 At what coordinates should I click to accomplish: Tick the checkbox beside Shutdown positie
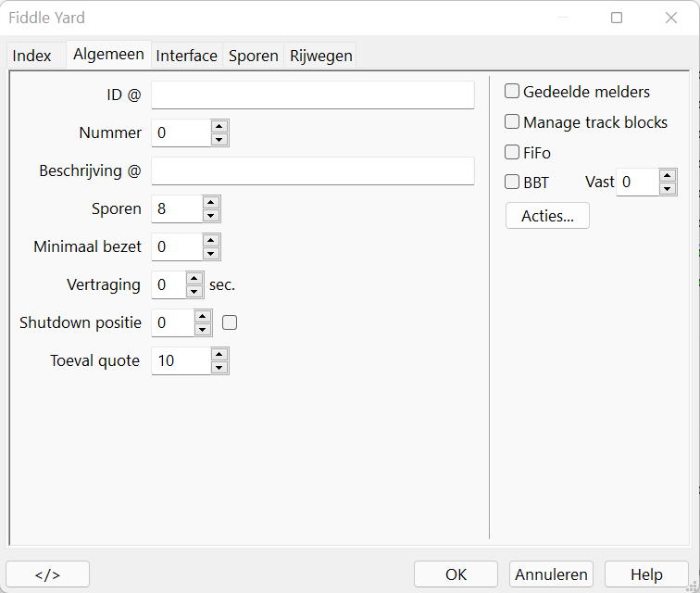(230, 323)
